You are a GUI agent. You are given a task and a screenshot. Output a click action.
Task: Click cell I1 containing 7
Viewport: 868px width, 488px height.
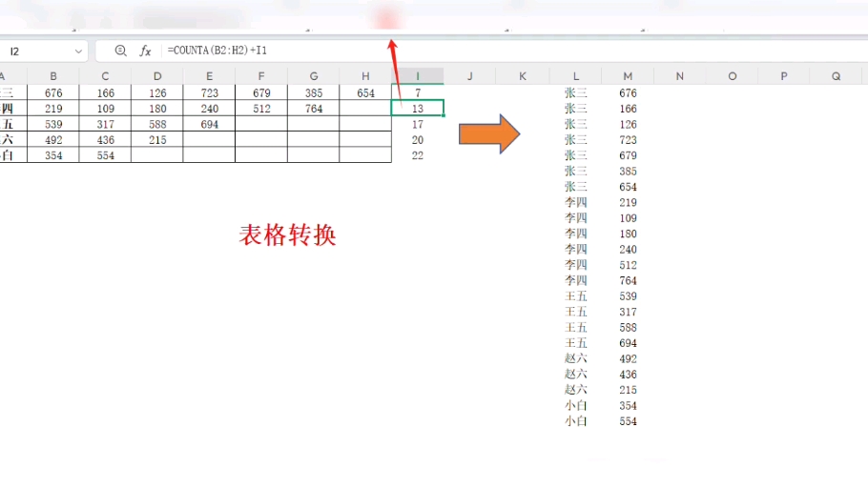pos(418,93)
